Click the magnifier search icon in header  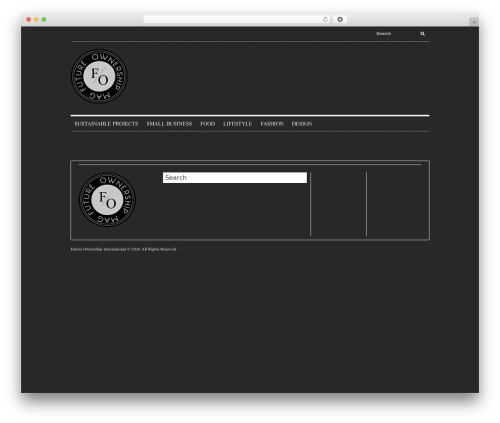click(422, 34)
